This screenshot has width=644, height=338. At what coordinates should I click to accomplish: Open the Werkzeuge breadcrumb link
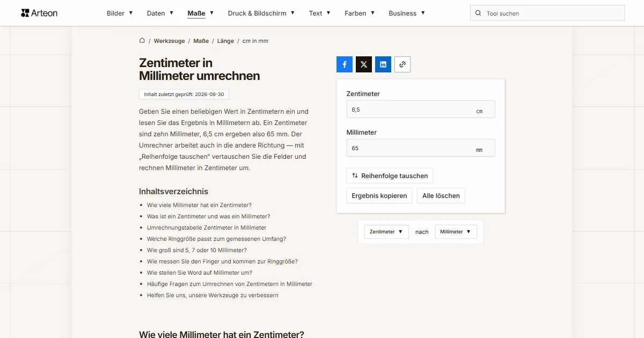point(169,41)
